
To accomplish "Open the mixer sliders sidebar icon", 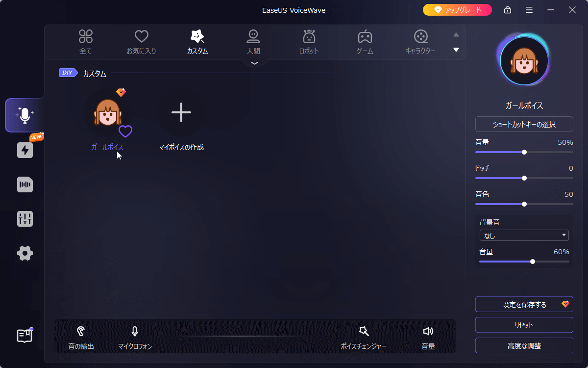I will 25,219.
